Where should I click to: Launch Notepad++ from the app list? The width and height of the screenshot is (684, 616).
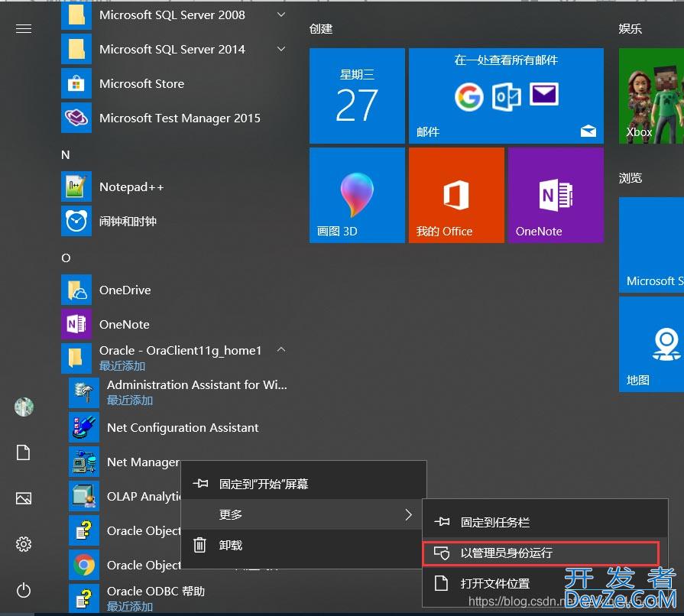point(131,187)
